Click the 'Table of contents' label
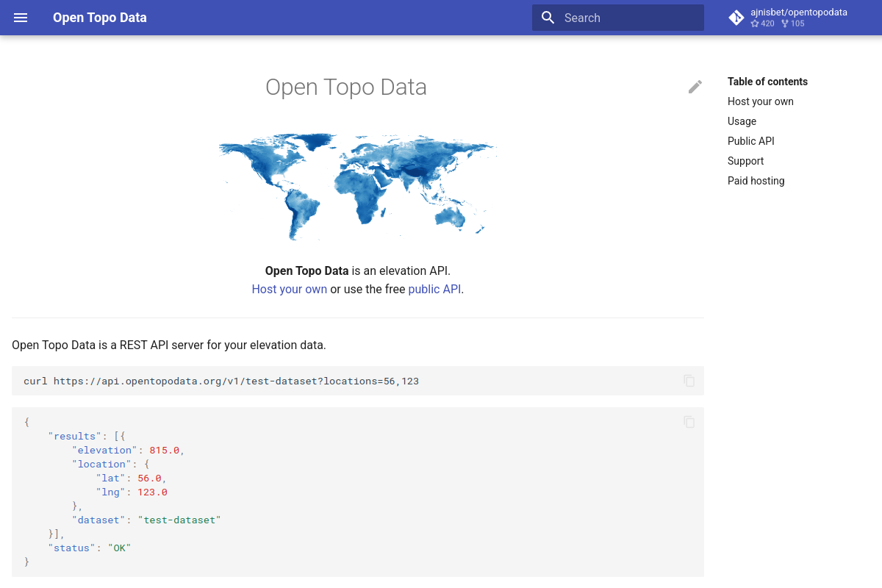The image size is (882, 588). 767,82
